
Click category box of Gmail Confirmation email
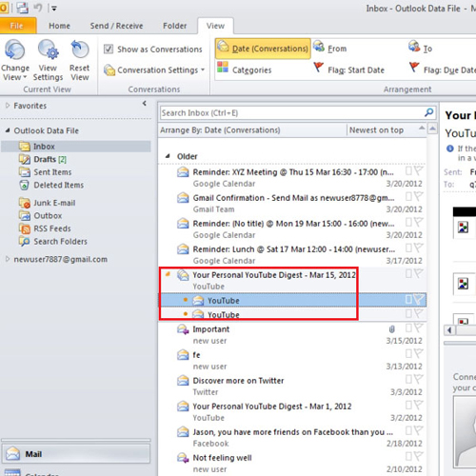408,197
